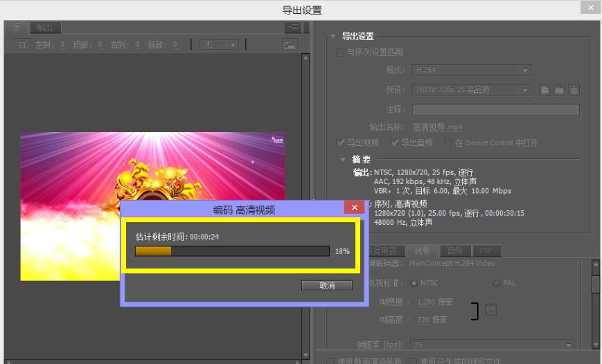
Task: Click the delete preset trash icon
Action: click(574, 90)
